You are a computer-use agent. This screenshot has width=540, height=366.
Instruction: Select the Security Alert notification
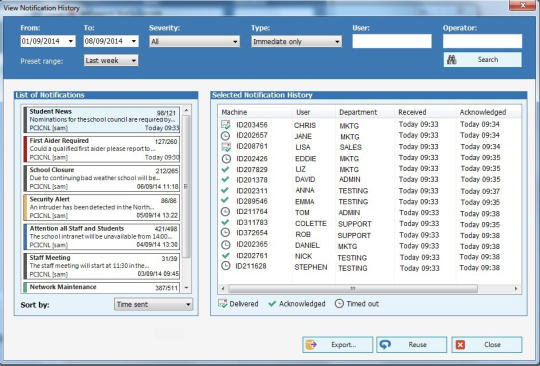[102, 208]
